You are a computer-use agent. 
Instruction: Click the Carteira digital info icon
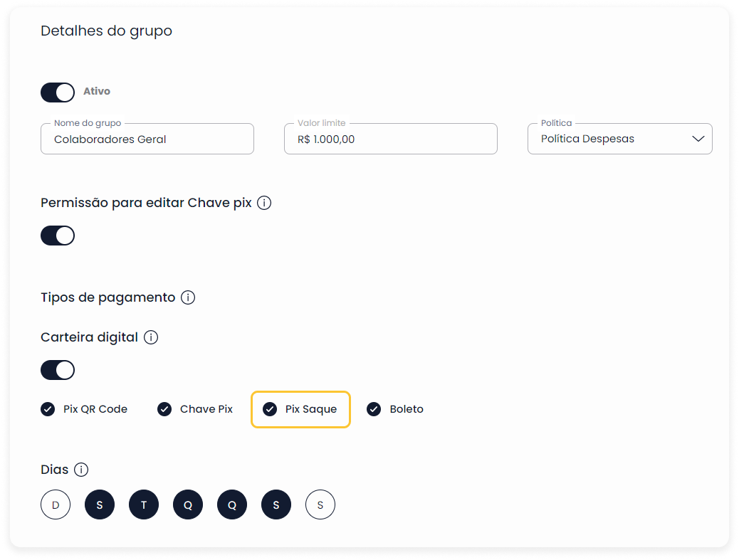pos(151,337)
